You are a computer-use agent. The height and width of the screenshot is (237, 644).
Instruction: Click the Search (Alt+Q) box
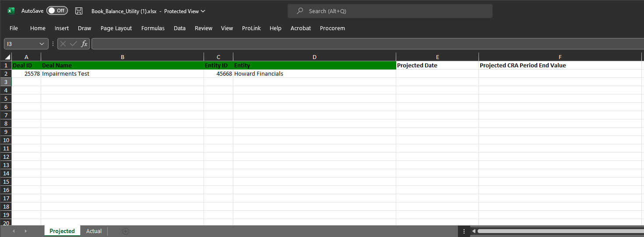tap(390, 11)
